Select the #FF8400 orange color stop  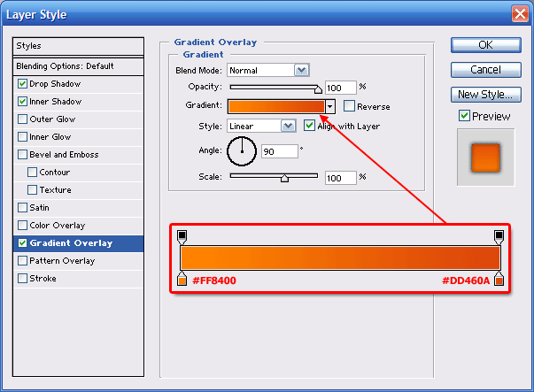point(182,281)
